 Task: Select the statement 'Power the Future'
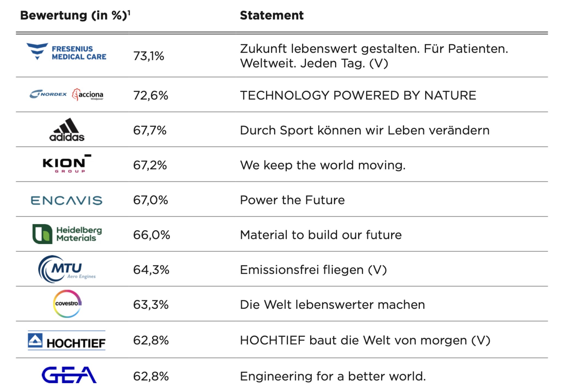292,200
